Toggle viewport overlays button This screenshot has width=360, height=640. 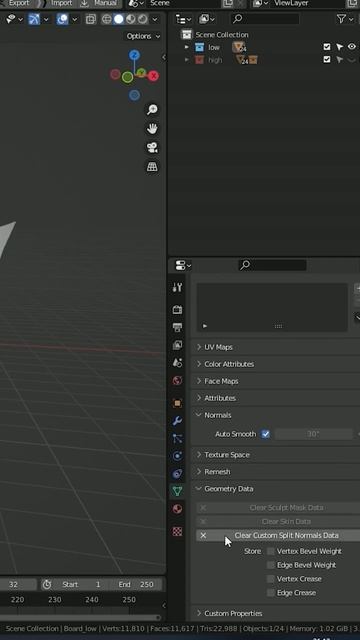pos(62,19)
